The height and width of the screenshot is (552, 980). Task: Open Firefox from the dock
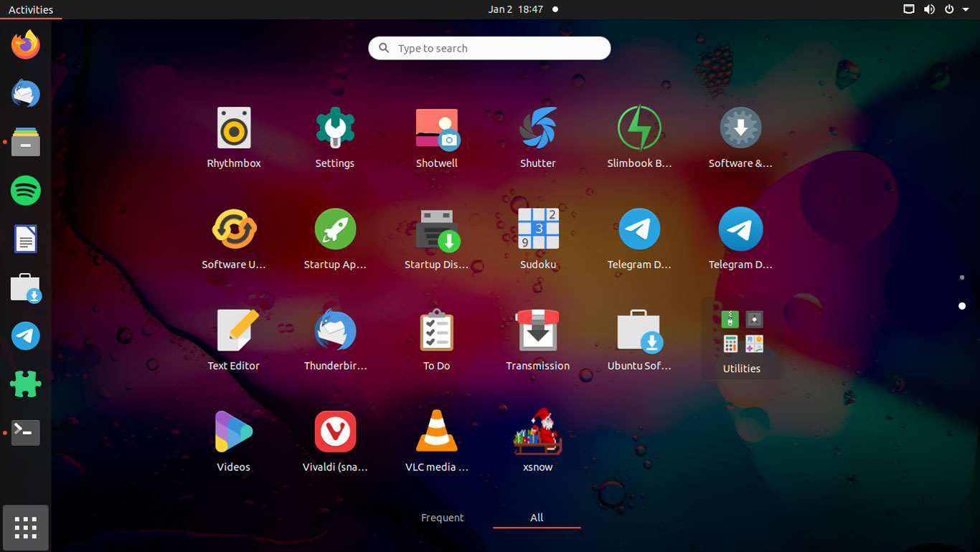[x=25, y=44]
